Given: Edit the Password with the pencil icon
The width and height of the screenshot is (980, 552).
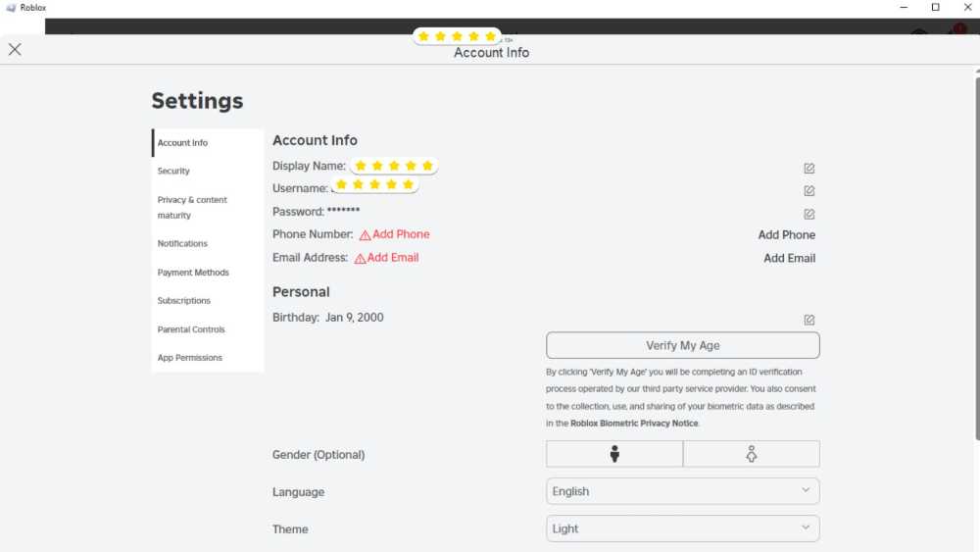Looking at the screenshot, I should [808, 214].
